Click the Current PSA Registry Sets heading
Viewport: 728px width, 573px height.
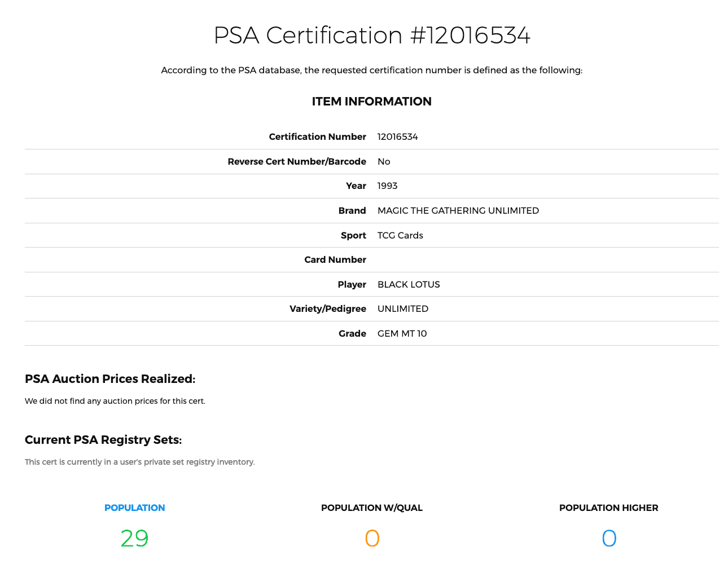tap(103, 440)
